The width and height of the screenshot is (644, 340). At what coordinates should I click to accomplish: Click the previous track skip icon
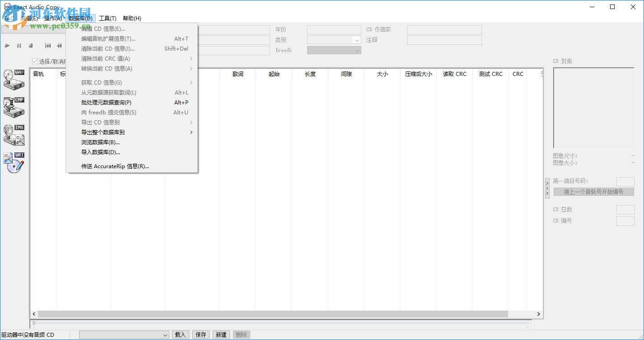pos(48,45)
